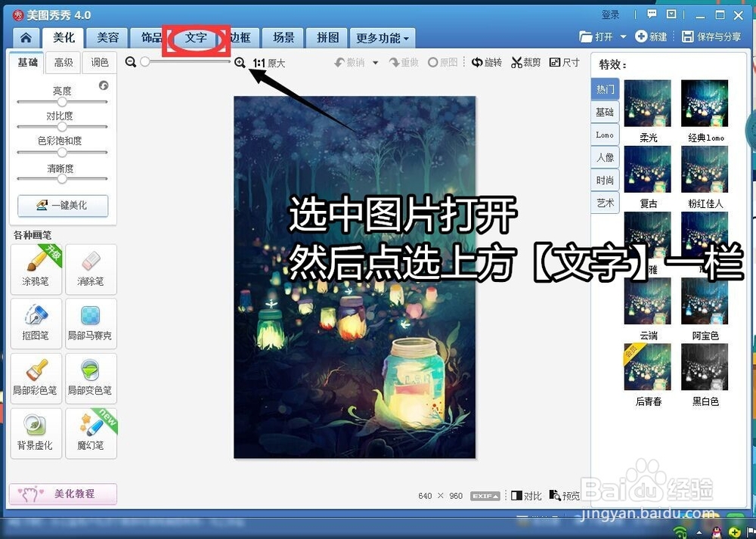Click the 裁剪 crop tool
This screenshot has height=539, width=756.
[526, 62]
